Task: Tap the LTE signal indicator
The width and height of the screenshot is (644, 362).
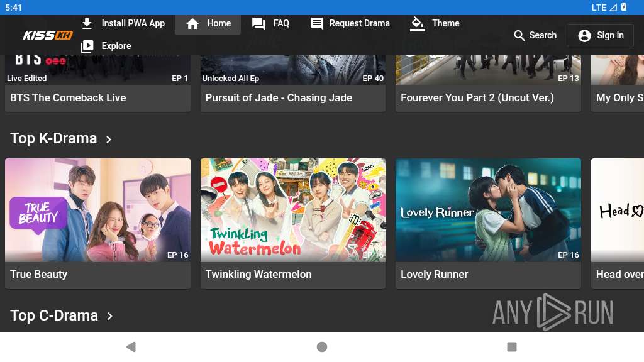Action: 604,8
